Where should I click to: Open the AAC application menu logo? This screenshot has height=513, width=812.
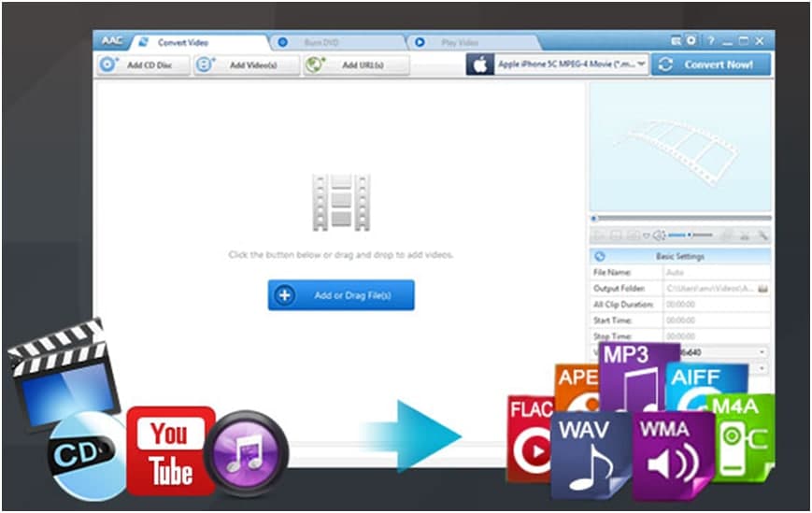click(112, 41)
